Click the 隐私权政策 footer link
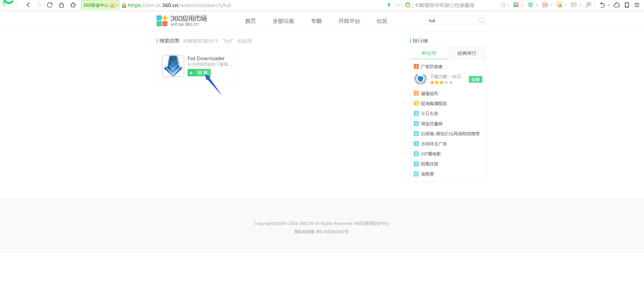 coord(305,232)
